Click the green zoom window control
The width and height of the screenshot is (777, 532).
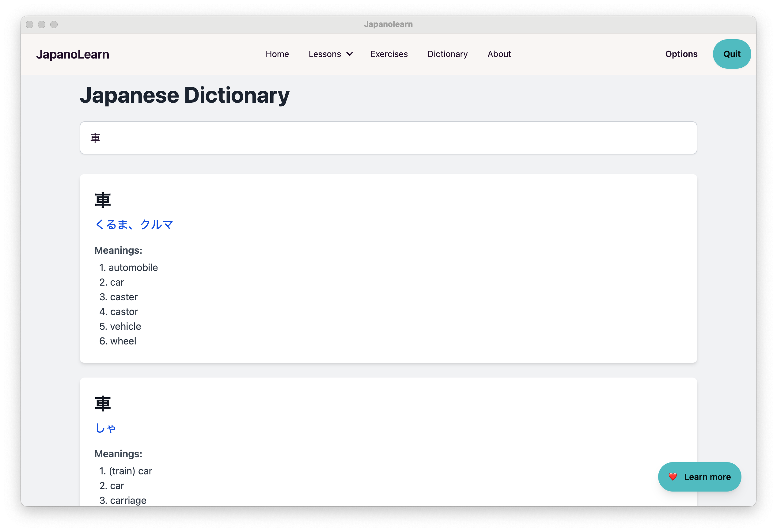coord(54,24)
